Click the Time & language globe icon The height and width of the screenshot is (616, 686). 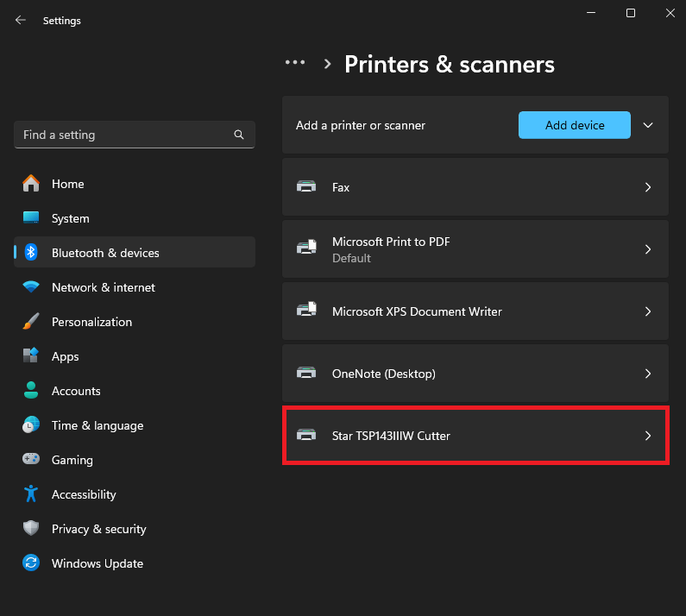click(31, 424)
